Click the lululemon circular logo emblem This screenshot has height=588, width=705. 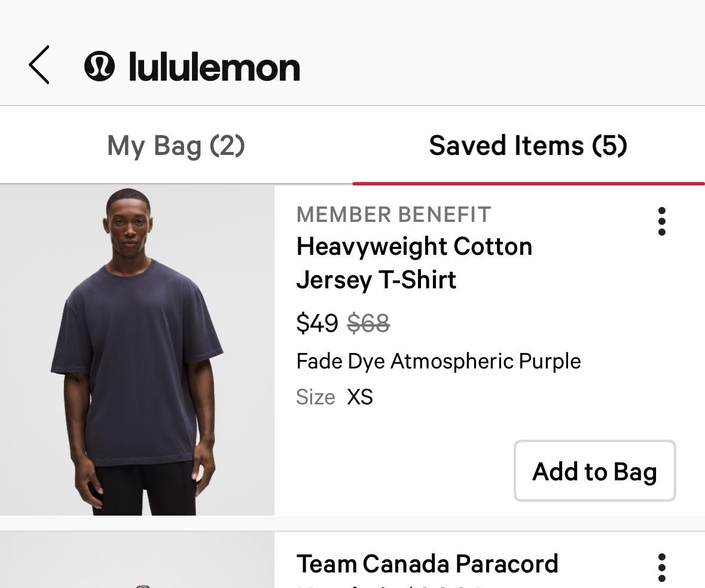pos(99,66)
